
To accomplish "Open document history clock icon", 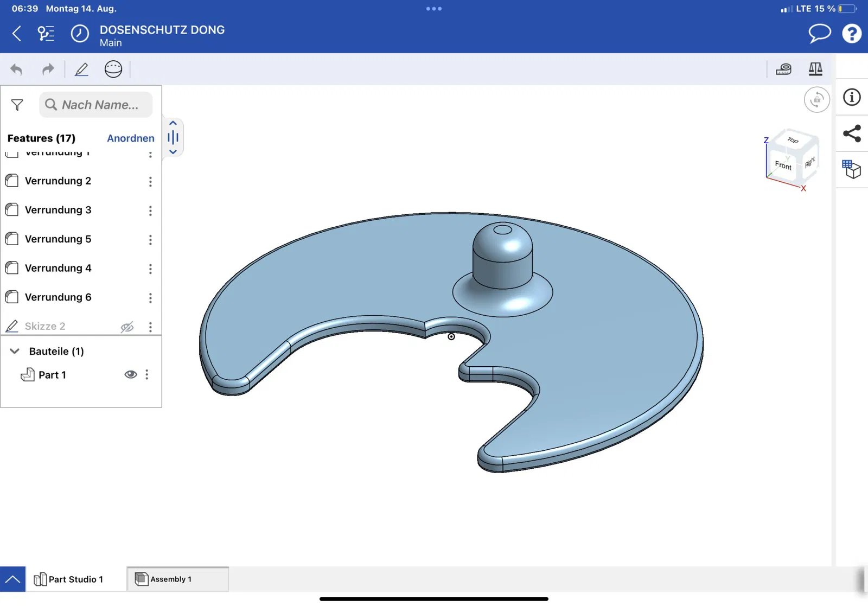I will click(x=80, y=34).
